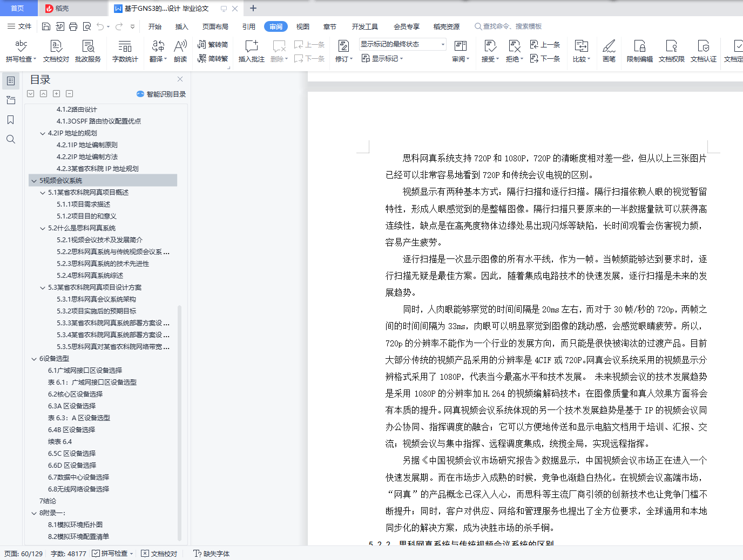The height and width of the screenshot is (560, 743).
Task: Jump to next revision 下一条 beside 拒绝
Action: pos(545,58)
